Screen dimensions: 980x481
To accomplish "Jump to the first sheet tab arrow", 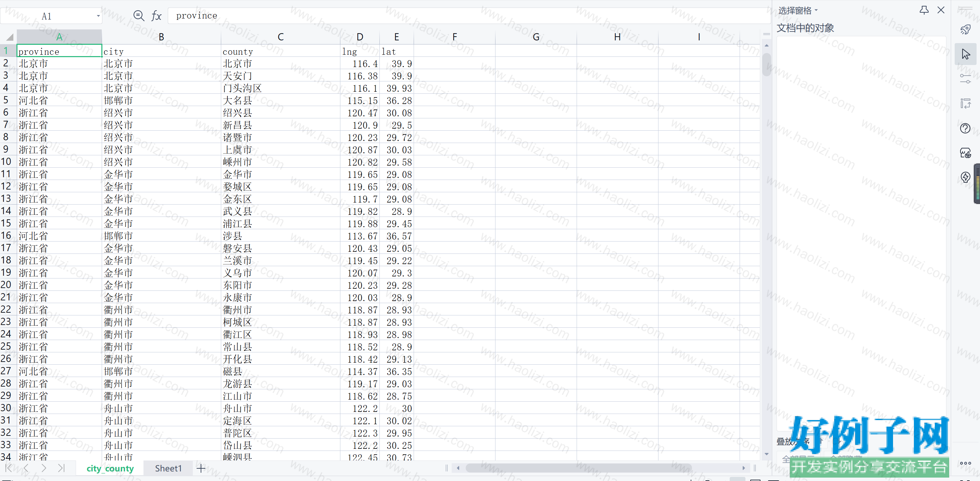I will click(9, 468).
